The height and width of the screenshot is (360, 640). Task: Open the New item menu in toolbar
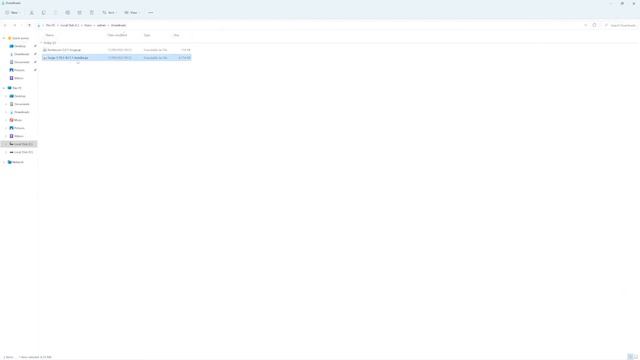coord(12,13)
